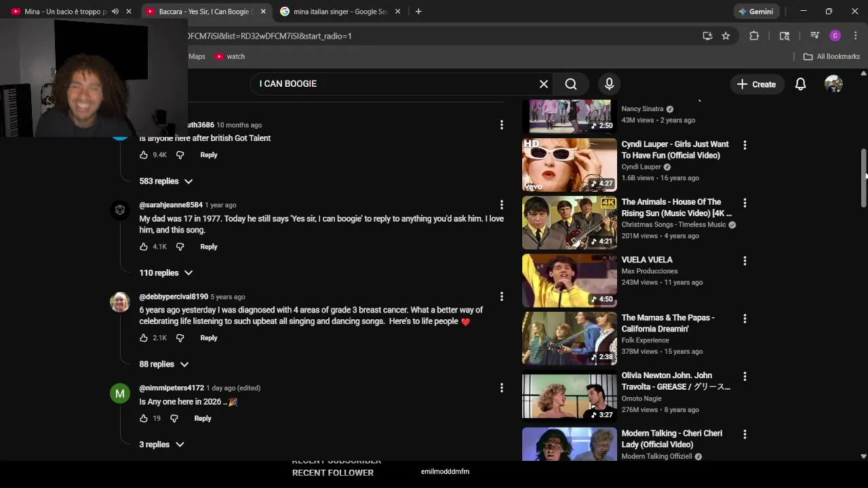Expand the 88 replies thread
Image resolution: width=868 pixels, height=488 pixels.
(x=163, y=364)
